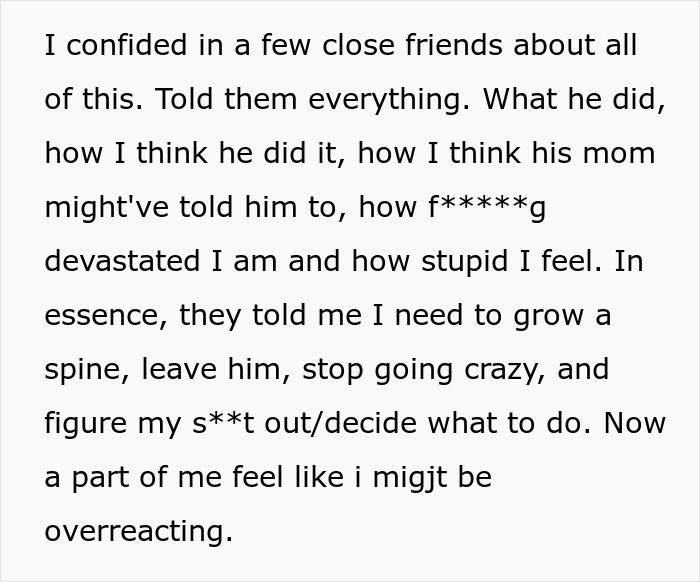Click the word "Now" at line end
Viewport: 700px width, 582px height.
[634, 423]
